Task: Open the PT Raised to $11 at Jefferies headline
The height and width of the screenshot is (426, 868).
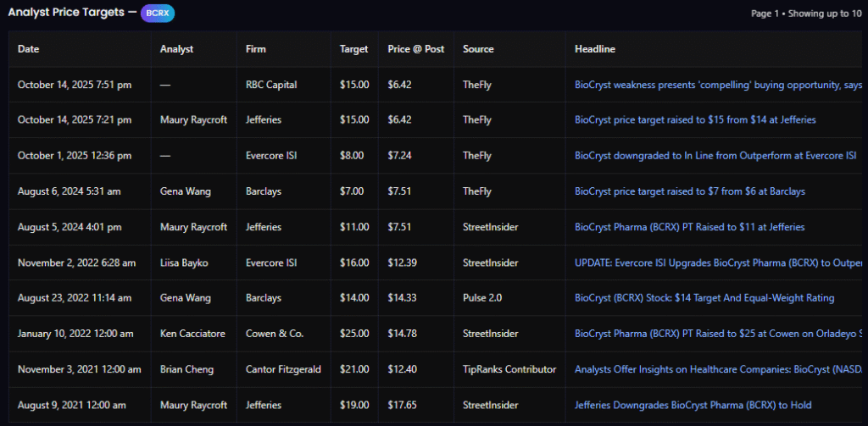Action: (x=689, y=227)
